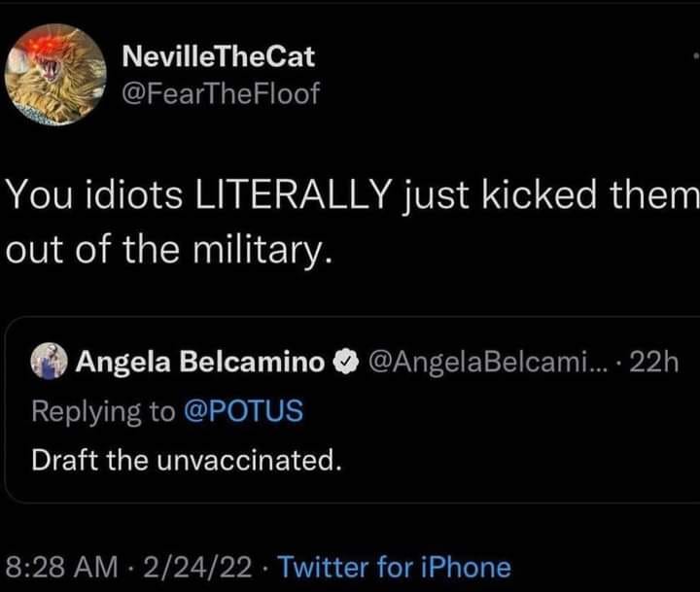Click the verified badge beside Angela Belcamino
Image resolution: width=700 pixels, height=592 pixels.
coord(342,363)
